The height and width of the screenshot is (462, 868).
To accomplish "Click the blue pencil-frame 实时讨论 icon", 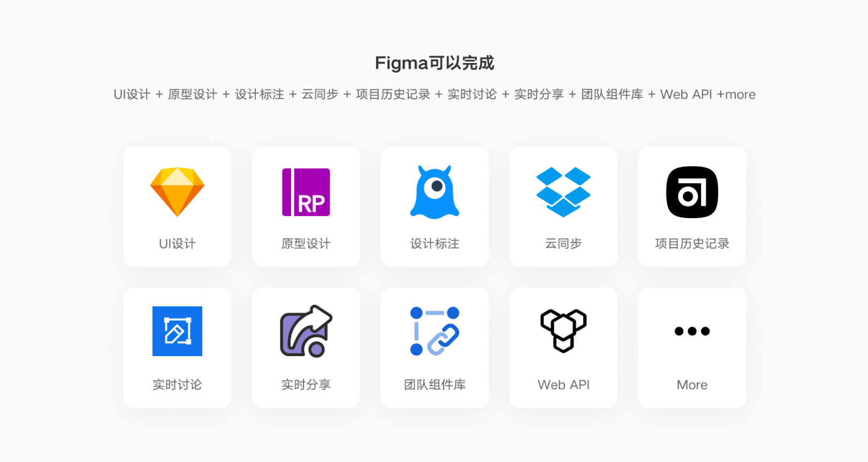I will click(x=177, y=331).
